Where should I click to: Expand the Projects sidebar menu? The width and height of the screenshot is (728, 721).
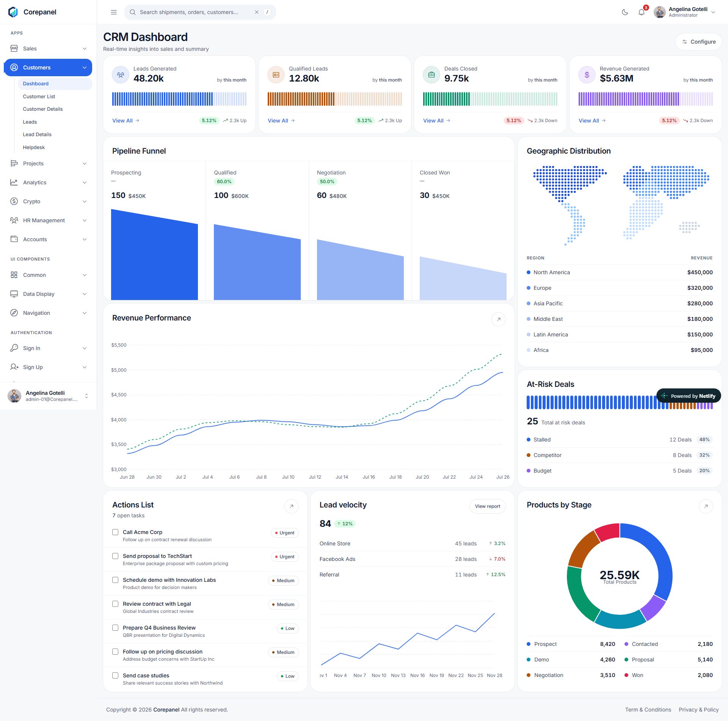click(48, 163)
